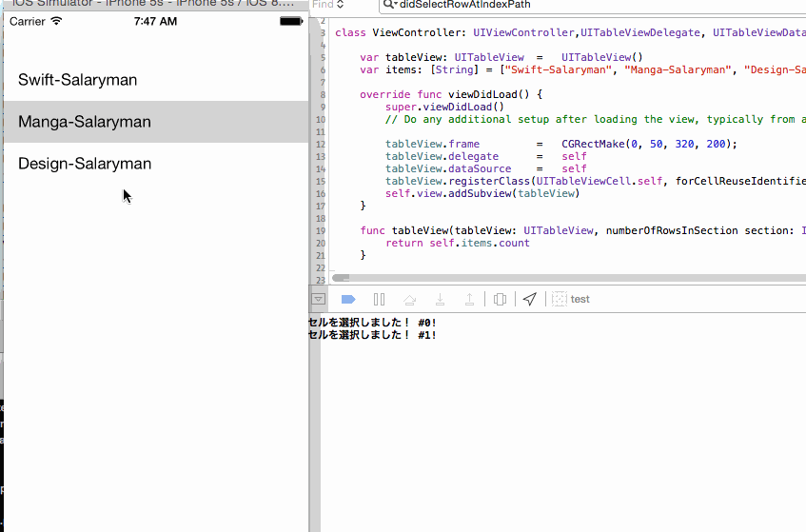Click line number 19 in gutter
Screen dimensions: 806x532
[321, 231]
